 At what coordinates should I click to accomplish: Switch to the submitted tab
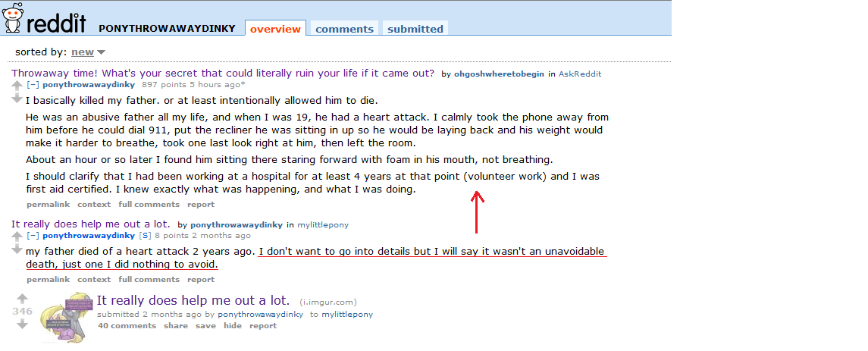[415, 29]
